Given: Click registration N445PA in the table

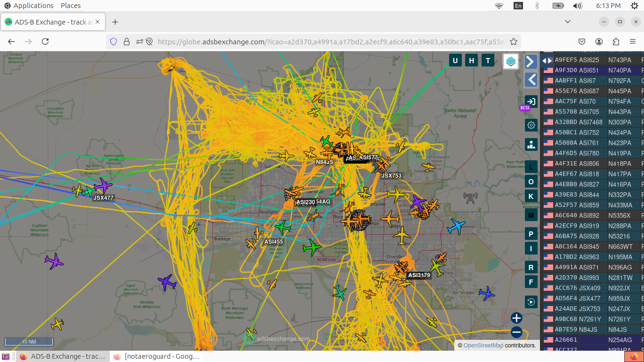Looking at the screenshot, I should tap(620, 91).
